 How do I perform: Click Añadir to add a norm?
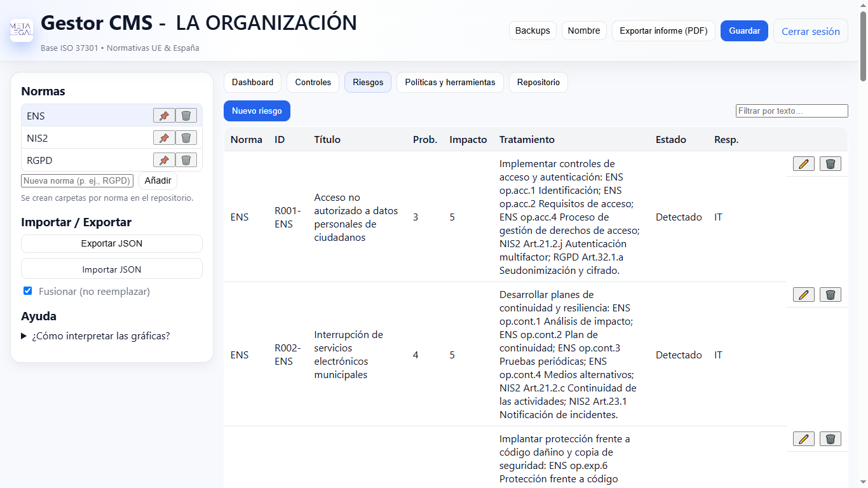click(x=158, y=180)
